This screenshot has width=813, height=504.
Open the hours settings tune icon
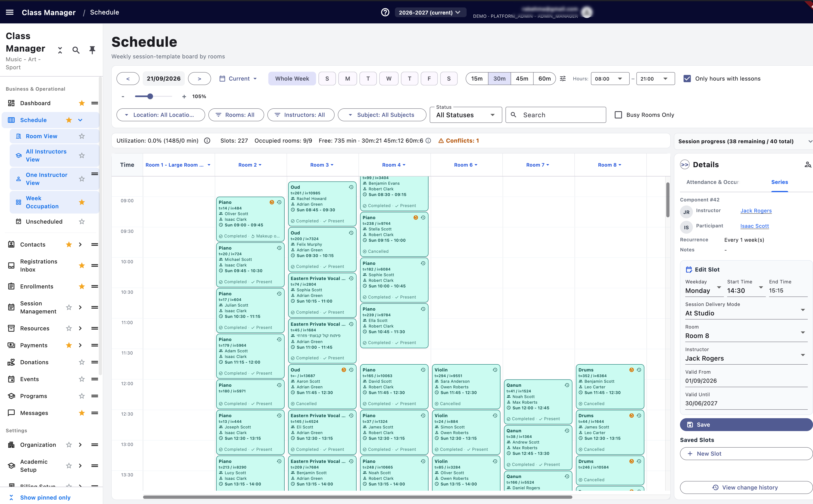pyautogui.click(x=562, y=79)
